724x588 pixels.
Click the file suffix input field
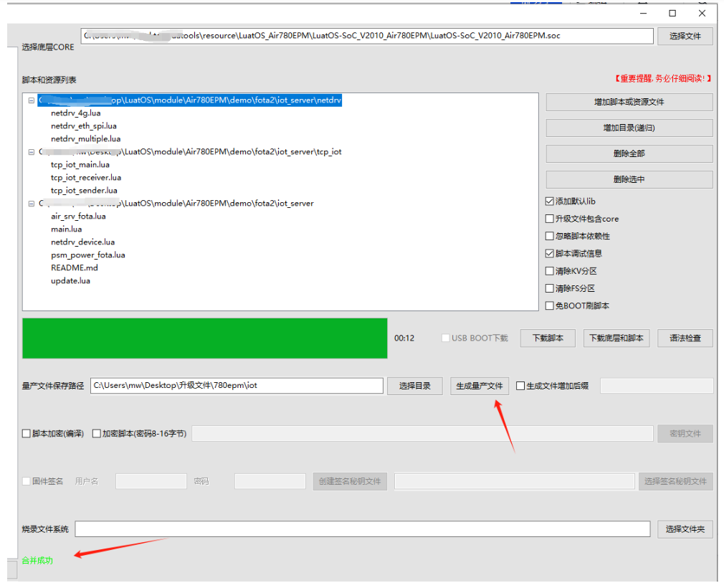(x=657, y=386)
